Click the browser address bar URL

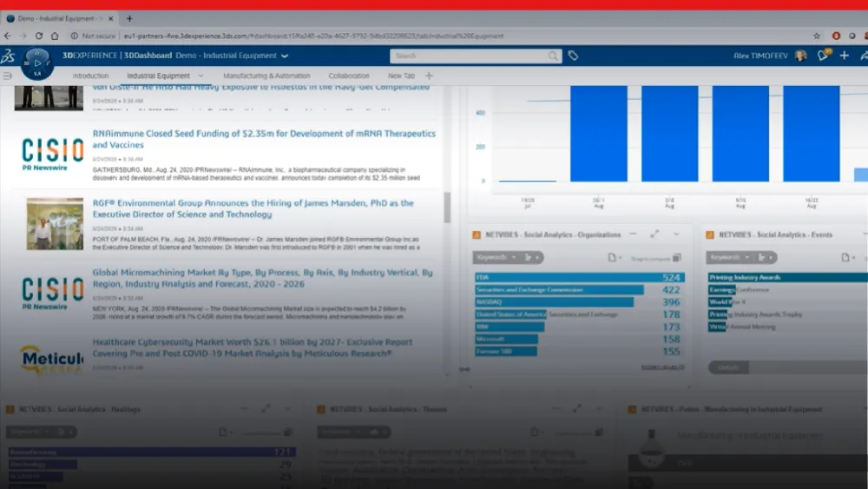point(313,36)
